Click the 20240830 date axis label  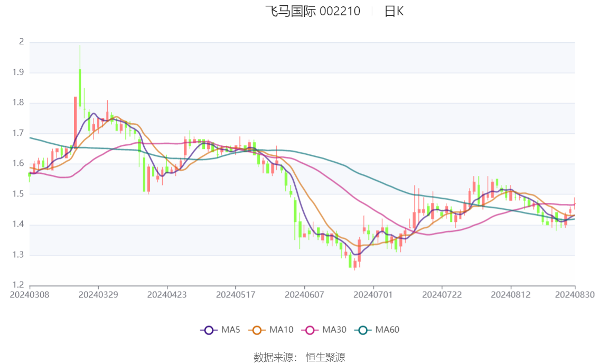(575, 295)
